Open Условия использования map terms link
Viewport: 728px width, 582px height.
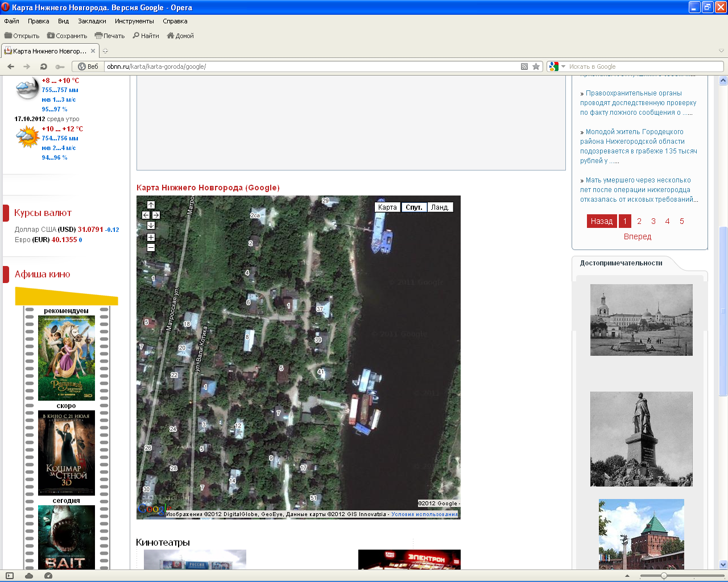424,514
